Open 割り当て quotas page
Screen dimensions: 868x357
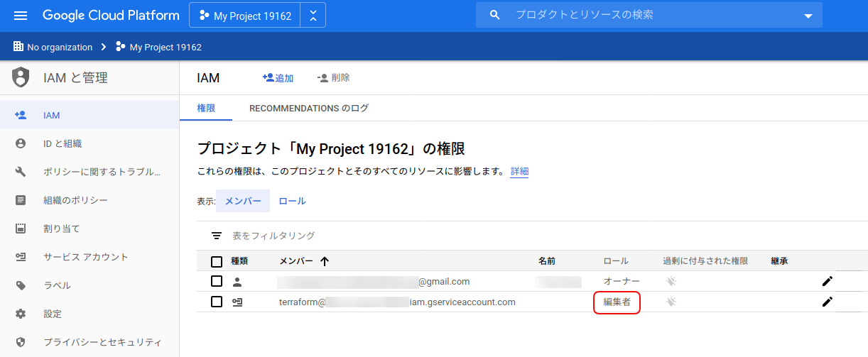click(x=89, y=229)
